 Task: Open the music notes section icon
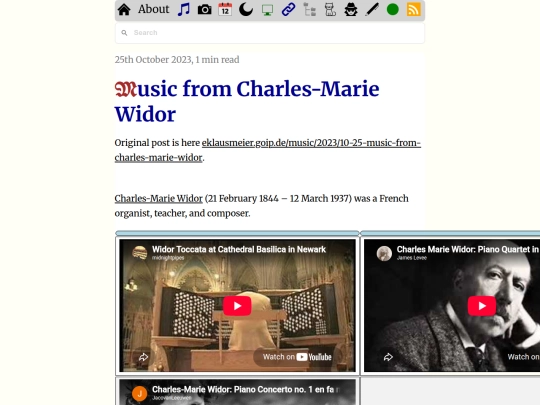(x=184, y=9)
